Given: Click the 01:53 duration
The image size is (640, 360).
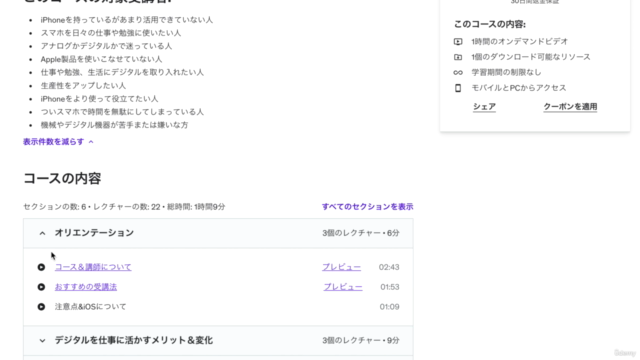Looking at the screenshot, I should (x=390, y=287).
